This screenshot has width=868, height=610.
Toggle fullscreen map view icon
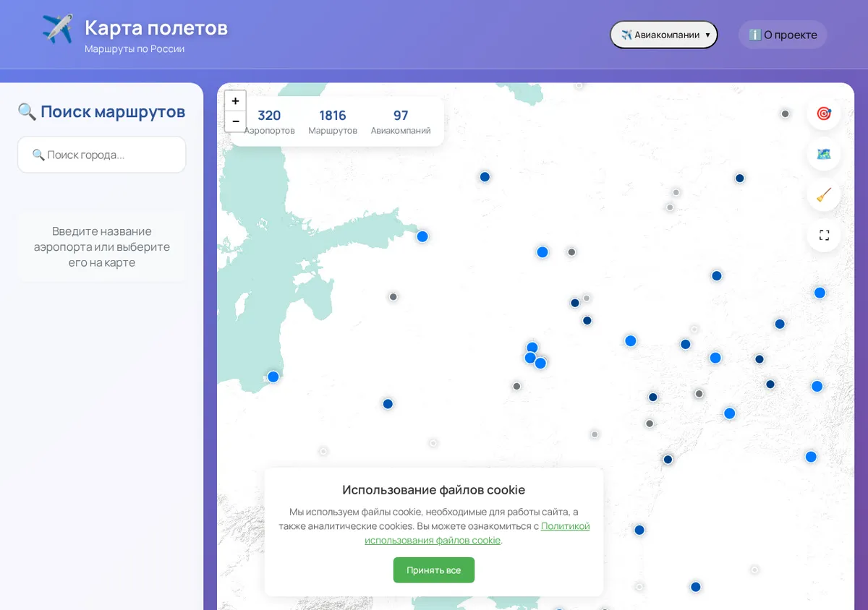(x=823, y=235)
